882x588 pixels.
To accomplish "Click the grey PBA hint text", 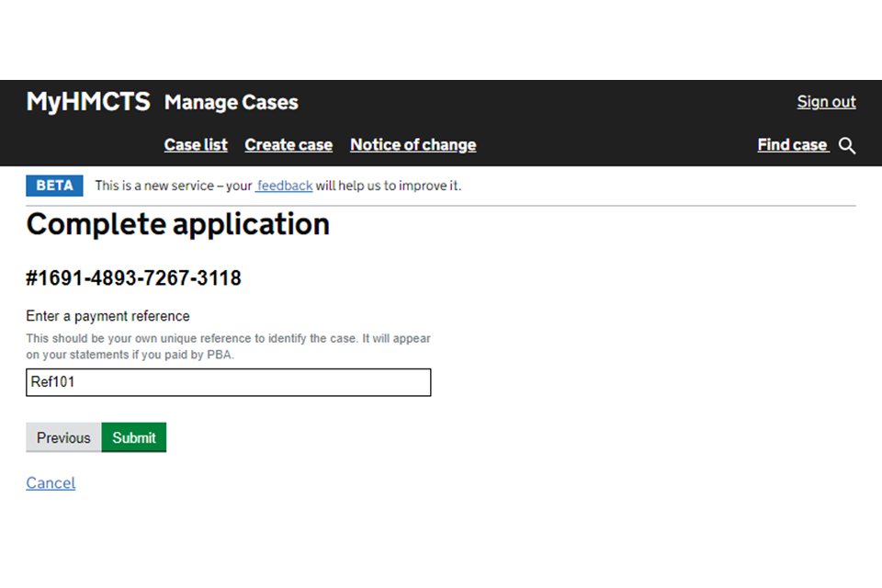I will [x=228, y=346].
